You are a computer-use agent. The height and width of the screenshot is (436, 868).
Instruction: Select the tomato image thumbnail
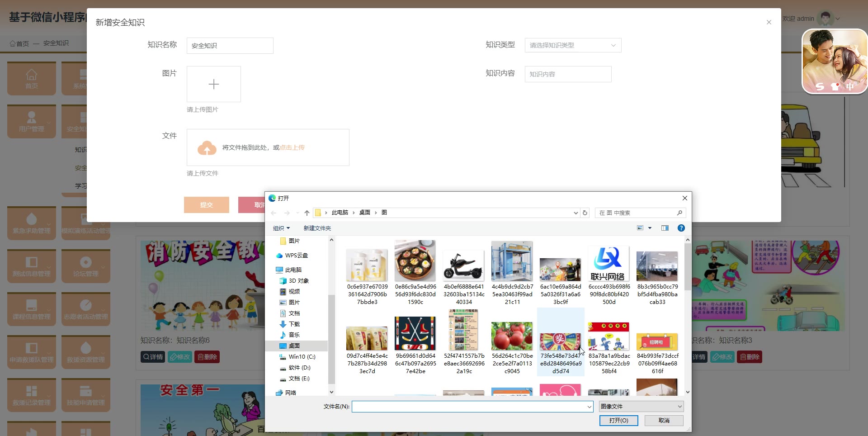pyautogui.click(x=512, y=336)
